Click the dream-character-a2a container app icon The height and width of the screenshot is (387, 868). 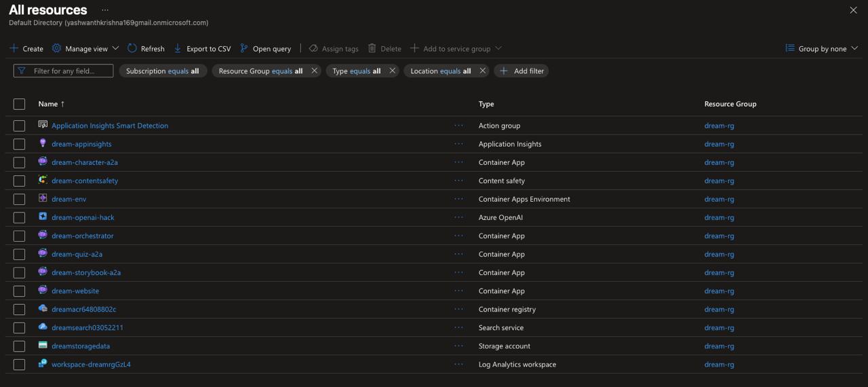43,162
